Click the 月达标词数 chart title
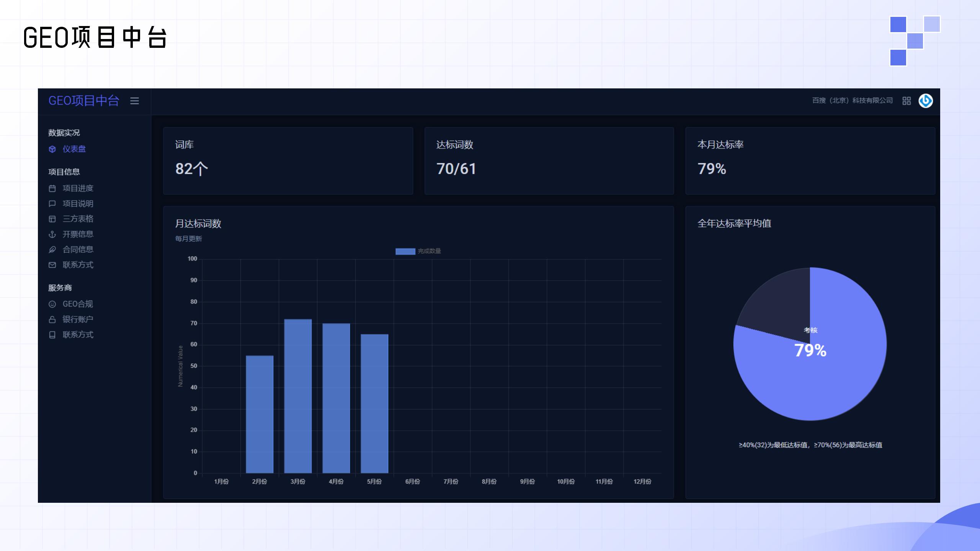This screenshot has height=551, width=980. point(198,223)
